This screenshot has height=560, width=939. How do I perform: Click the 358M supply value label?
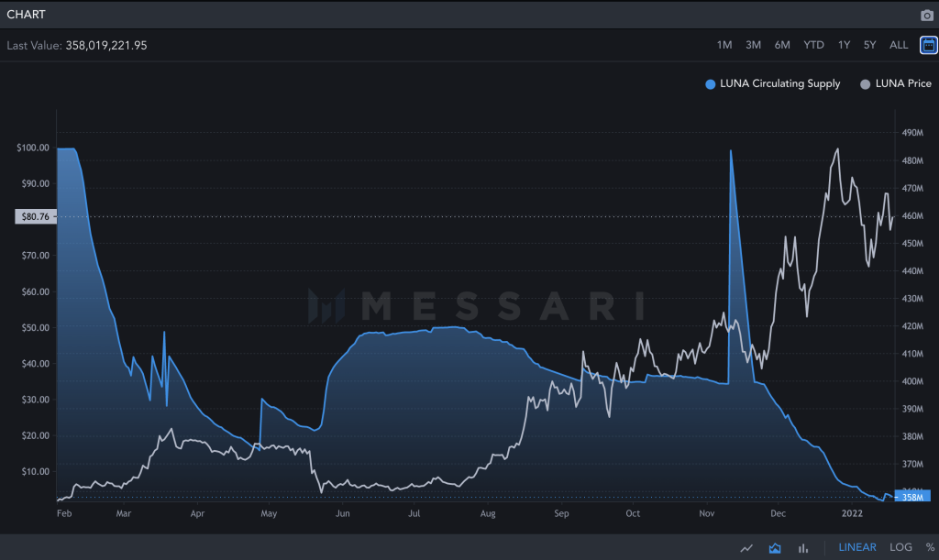click(912, 497)
